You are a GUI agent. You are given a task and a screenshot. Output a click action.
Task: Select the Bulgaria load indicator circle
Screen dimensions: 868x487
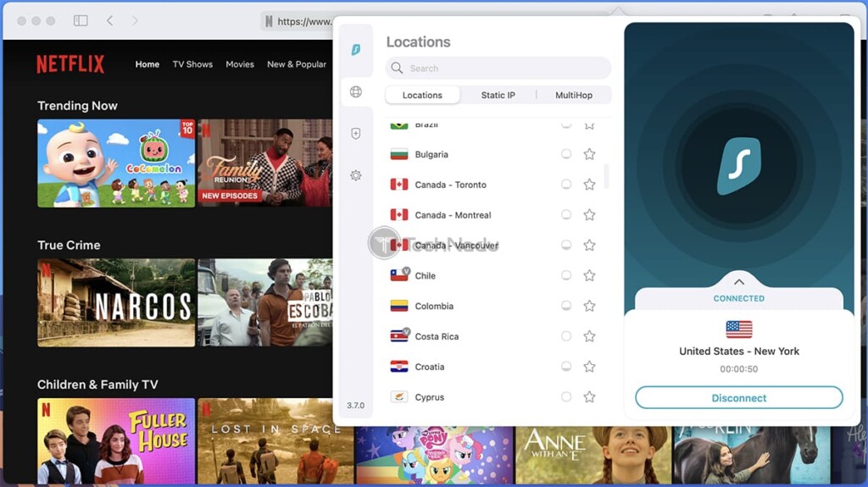click(x=565, y=154)
